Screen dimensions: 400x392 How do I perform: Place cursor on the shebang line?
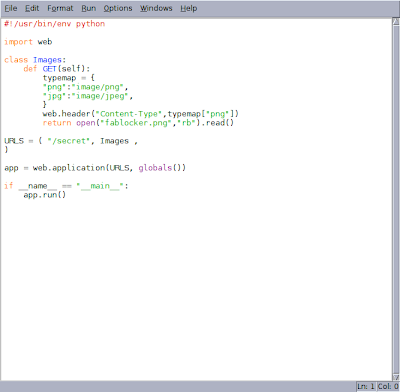[55, 24]
